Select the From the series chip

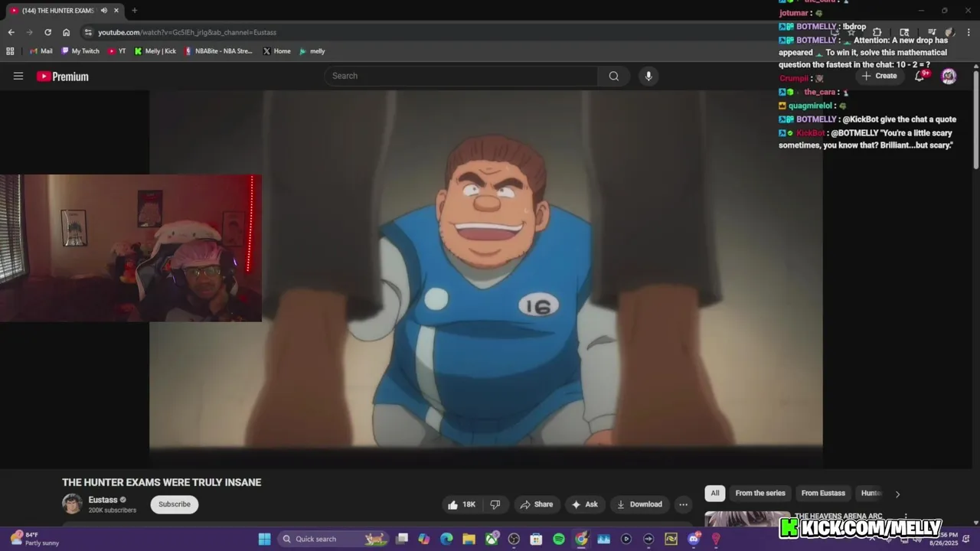coord(760,493)
